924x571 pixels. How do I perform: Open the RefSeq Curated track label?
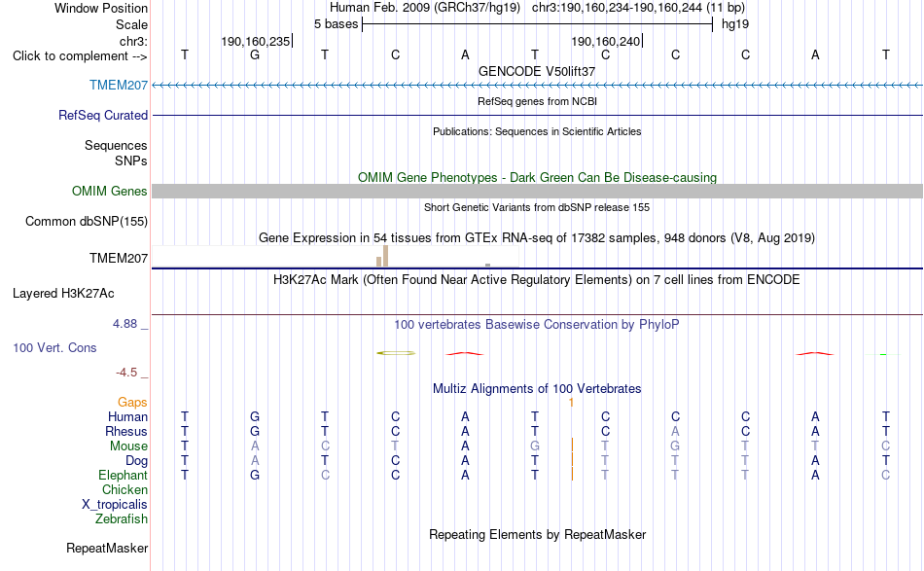click(x=103, y=115)
